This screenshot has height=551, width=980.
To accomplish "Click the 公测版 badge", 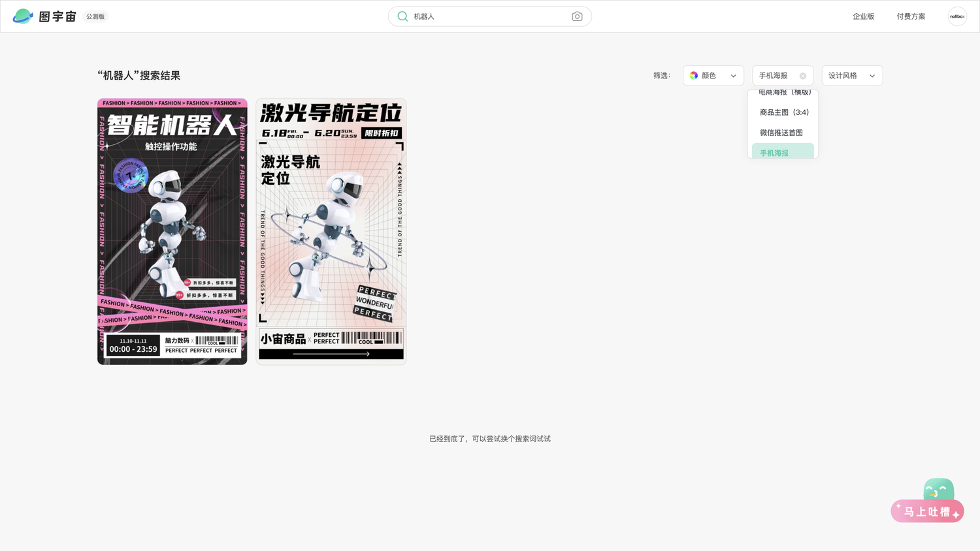I will click(x=95, y=16).
